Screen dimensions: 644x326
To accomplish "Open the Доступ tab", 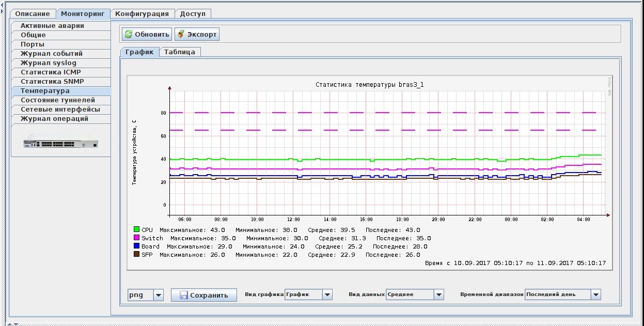I will [193, 14].
